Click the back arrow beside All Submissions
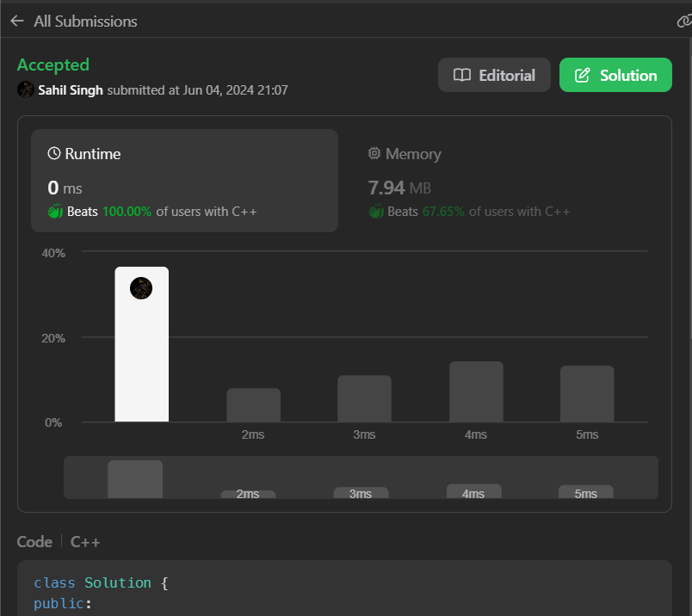The height and width of the screenshot is (616, 692). pos(17,22)
